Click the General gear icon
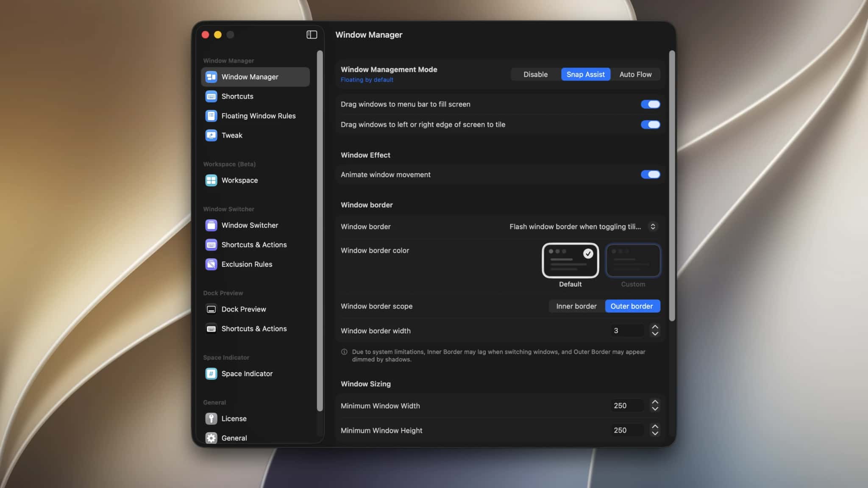The width and height of the screenshot is (868, 488). pyautogui.click(x=211, y=438)
